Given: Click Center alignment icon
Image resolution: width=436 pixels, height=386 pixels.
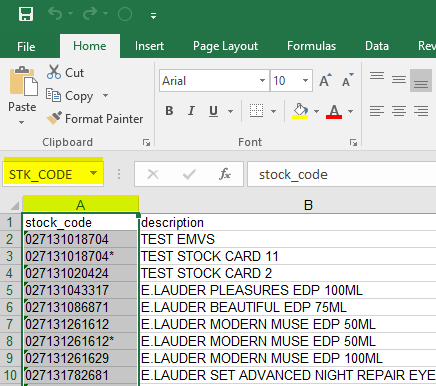Looking at the screenshot, I should (399, 111).
